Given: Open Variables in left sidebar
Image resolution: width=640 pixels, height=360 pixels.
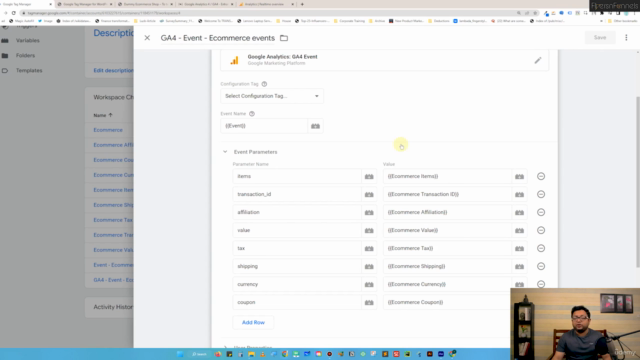Looking at the screenshot, I should point(27,40).
